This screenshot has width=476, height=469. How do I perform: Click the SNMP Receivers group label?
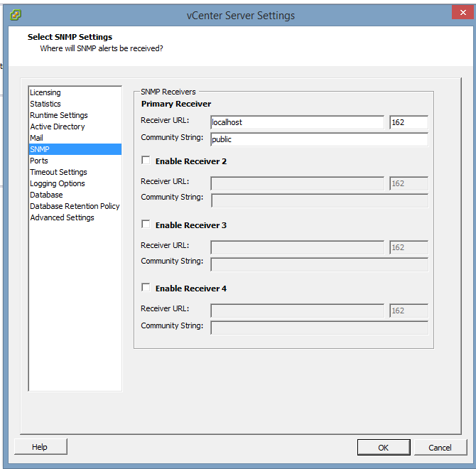pos(168,92)
